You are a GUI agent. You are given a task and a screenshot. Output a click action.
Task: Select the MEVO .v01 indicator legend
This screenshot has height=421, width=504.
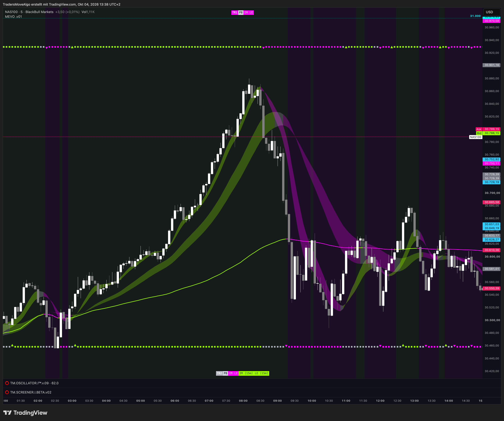pyautogui.click(x=13, y=17)
